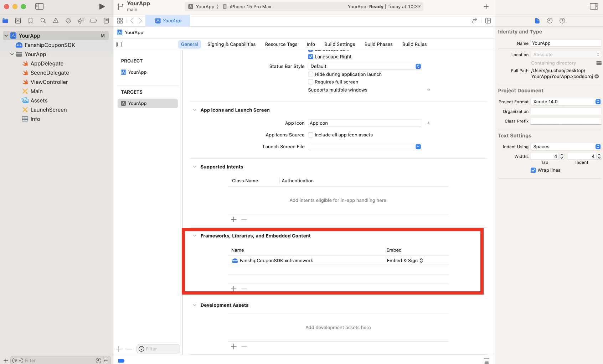Toggle the right inspector panel icon
603x364 pixels.
click(x=594, y=6)
